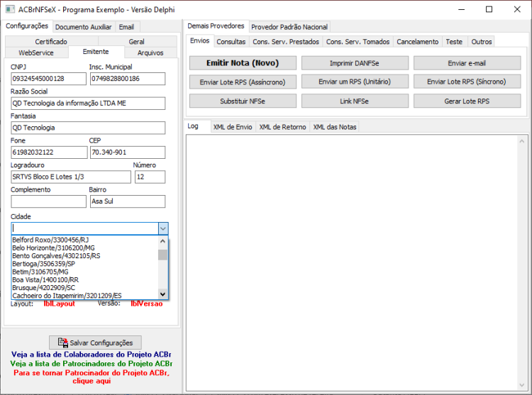
Task: Open Cons. Serv. Prestados tab
Action: (286, 42)
